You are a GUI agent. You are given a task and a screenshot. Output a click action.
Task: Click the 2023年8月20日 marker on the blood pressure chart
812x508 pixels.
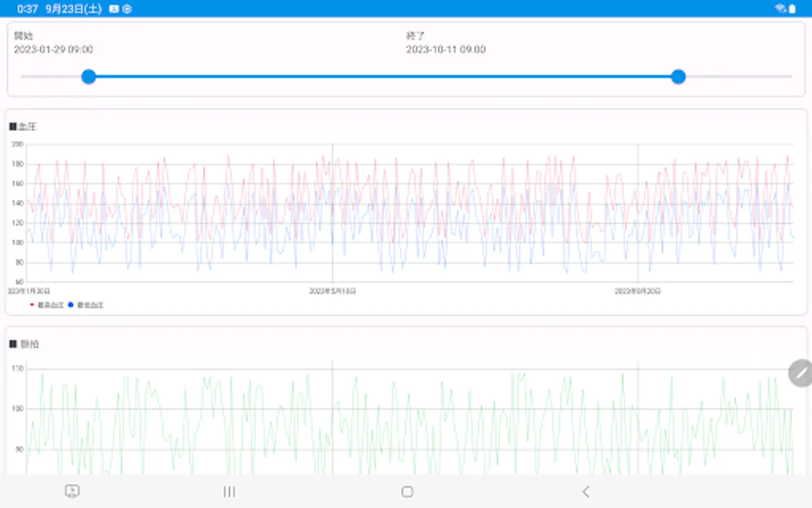coord(638,291)
